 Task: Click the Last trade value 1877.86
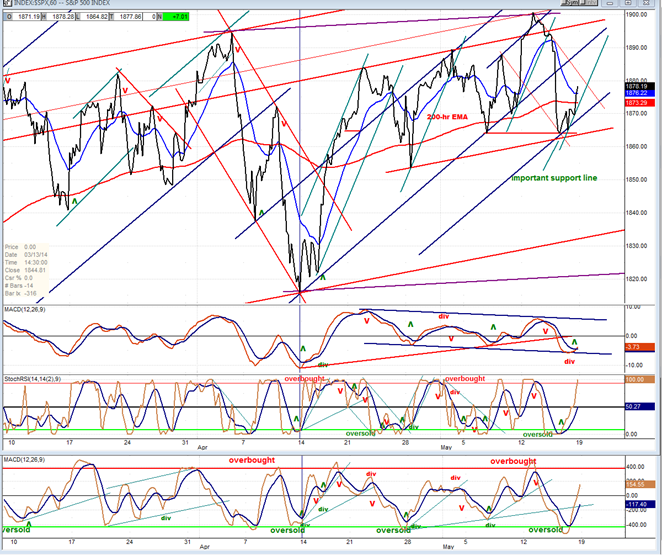pyautogui.click(x=130, y=16)
